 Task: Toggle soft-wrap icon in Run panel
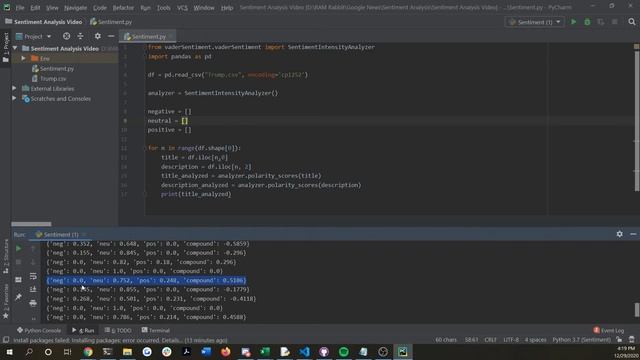click(x=33, y=276)
